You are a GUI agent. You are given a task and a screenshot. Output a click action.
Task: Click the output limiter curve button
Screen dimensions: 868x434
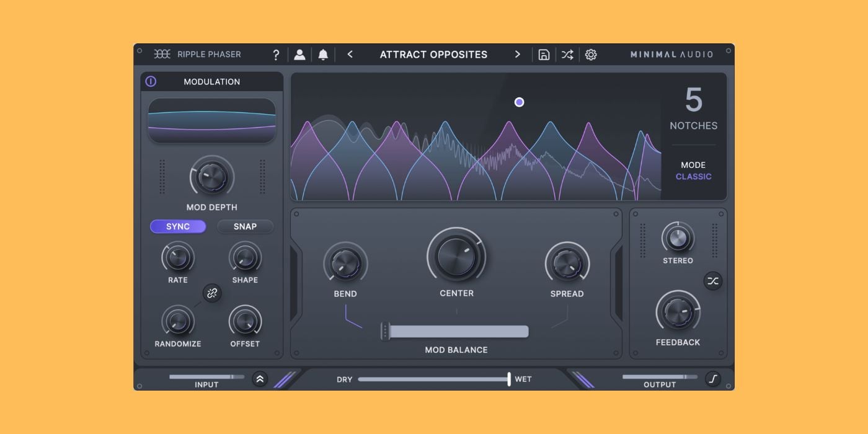pyautogui.click(x=713, y=379)
